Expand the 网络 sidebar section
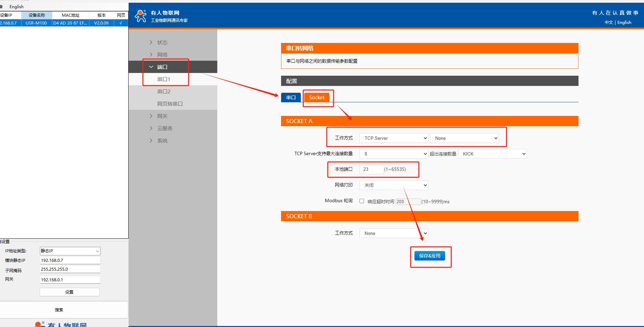 (x=162, y=55)
